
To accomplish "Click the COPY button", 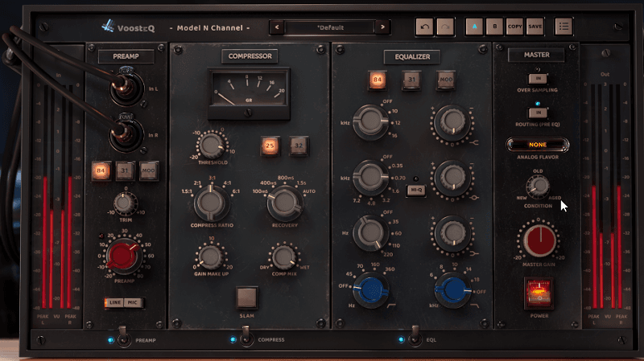I will point(514,27).
